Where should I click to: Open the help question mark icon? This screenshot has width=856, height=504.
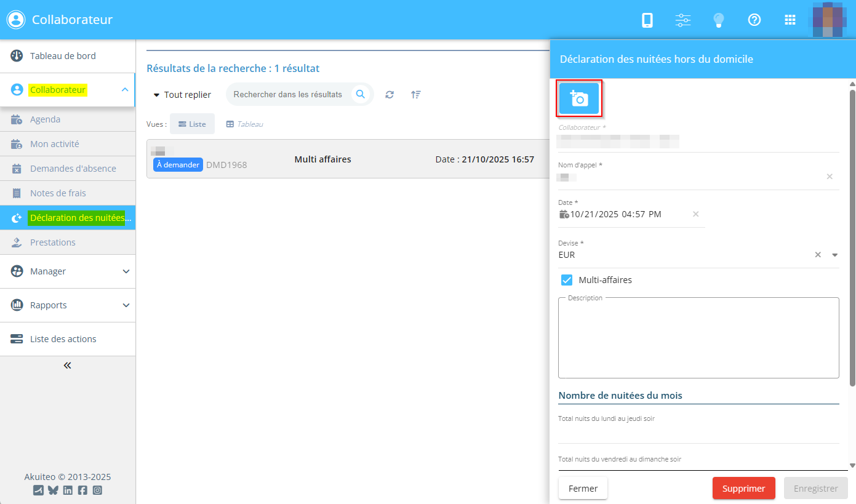point(754,20)
